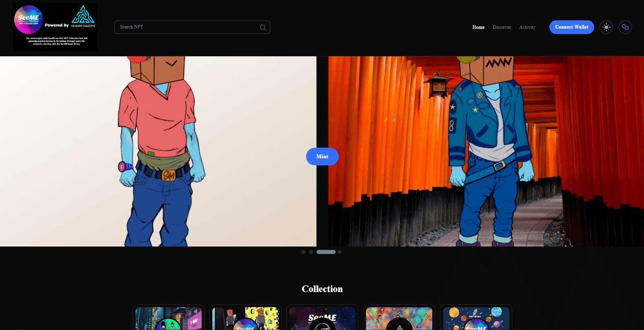644x330 pixels.
Task: Open the planets and rocket collection card
Action: point(476,318)
